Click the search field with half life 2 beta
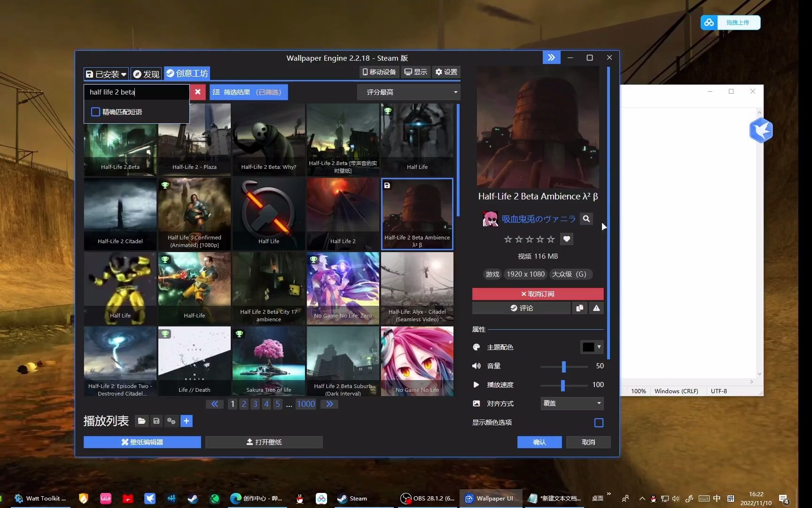Image resolution: width=812 pixels, height=508 pixels. pyautogui.click(x=137, y=92)
